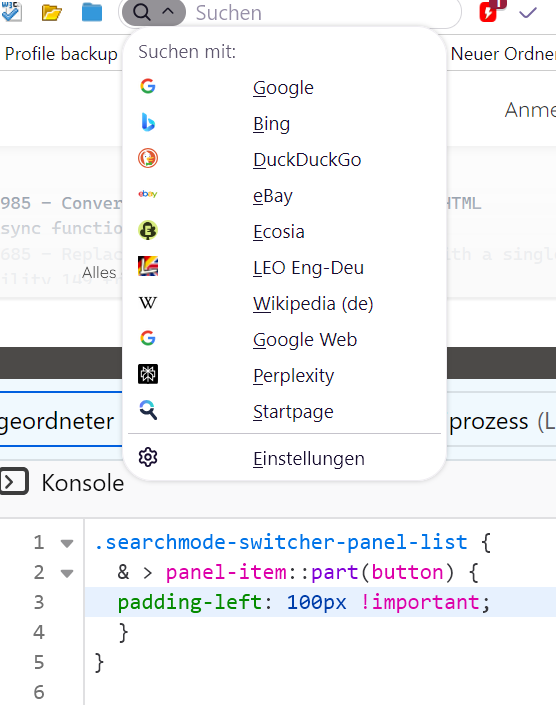Viewport: 556px width, 705px height.
Task: Open the Neuer Ordner bookmark folder
Action: point(503,54)
